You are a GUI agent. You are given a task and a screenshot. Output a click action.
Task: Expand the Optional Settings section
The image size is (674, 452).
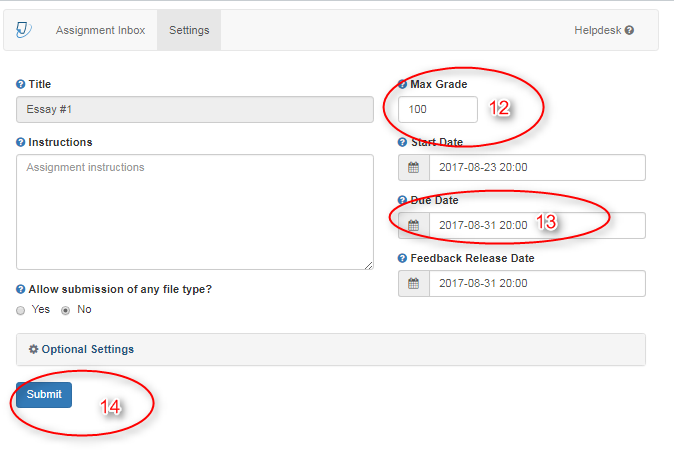tap(82, 350)
